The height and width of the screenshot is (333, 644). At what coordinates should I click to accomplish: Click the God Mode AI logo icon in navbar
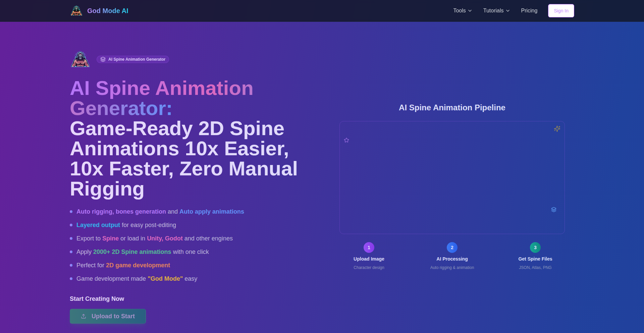pyautogui.click(x=76, y=11)
